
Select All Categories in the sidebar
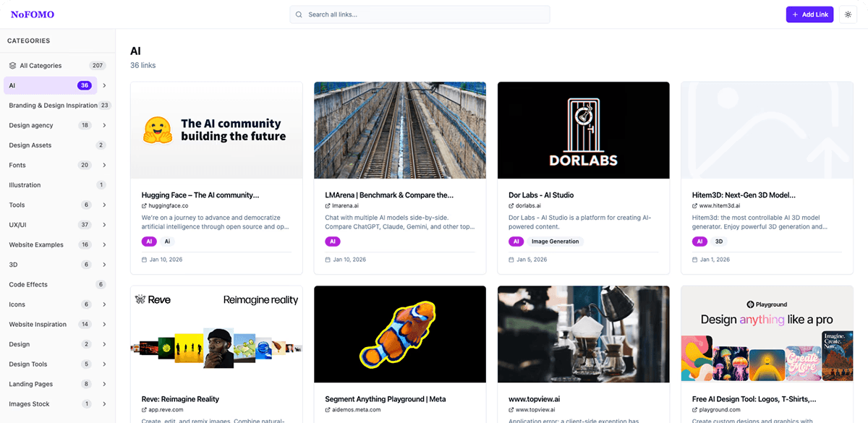coord(58,66)
